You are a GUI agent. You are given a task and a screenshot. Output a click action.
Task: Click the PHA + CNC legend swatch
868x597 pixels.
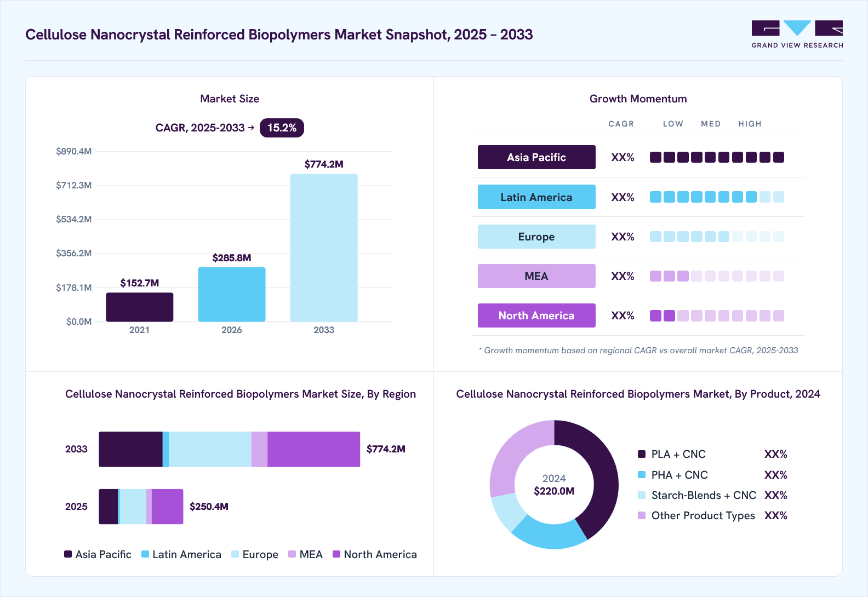[642, 475]
